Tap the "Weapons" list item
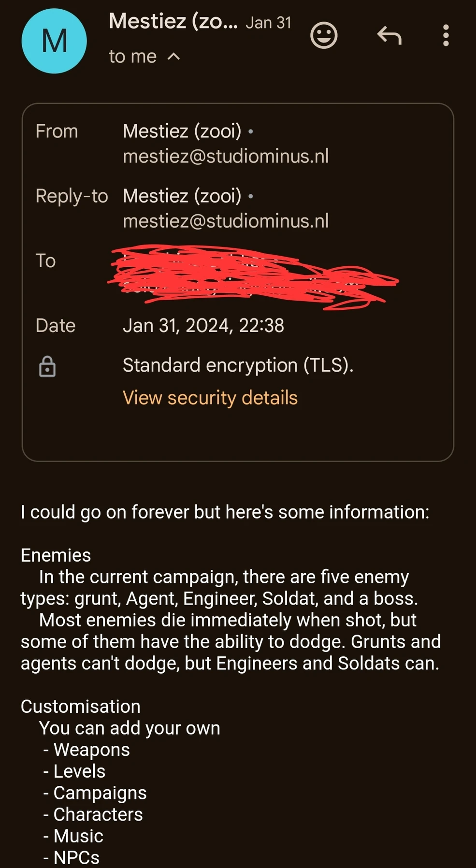 [x=91, y=750]
